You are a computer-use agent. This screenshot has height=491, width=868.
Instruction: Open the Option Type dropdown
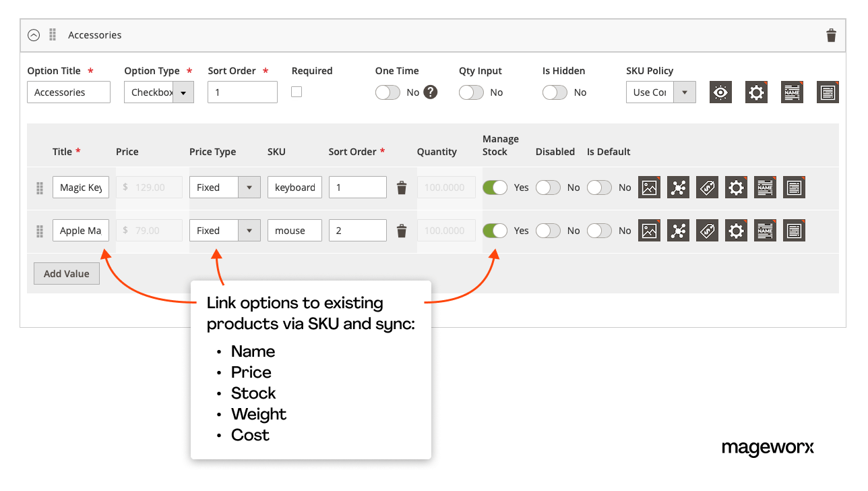pyautogui.click(x=159, y=92)
